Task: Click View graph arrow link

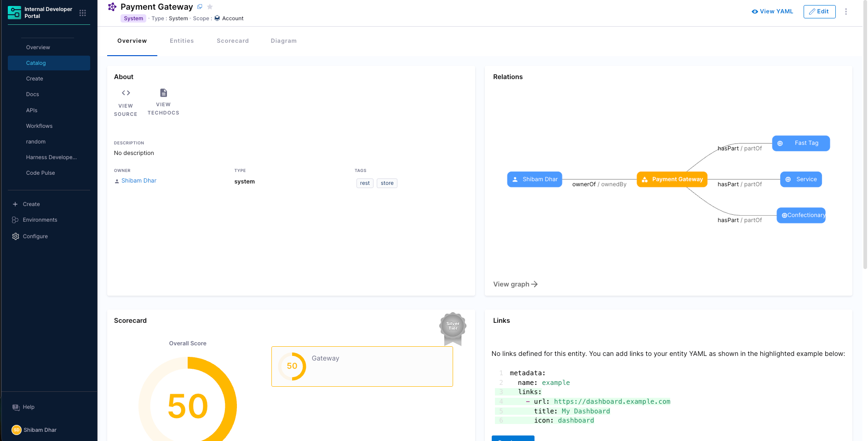Action: (x=515, y=284)
